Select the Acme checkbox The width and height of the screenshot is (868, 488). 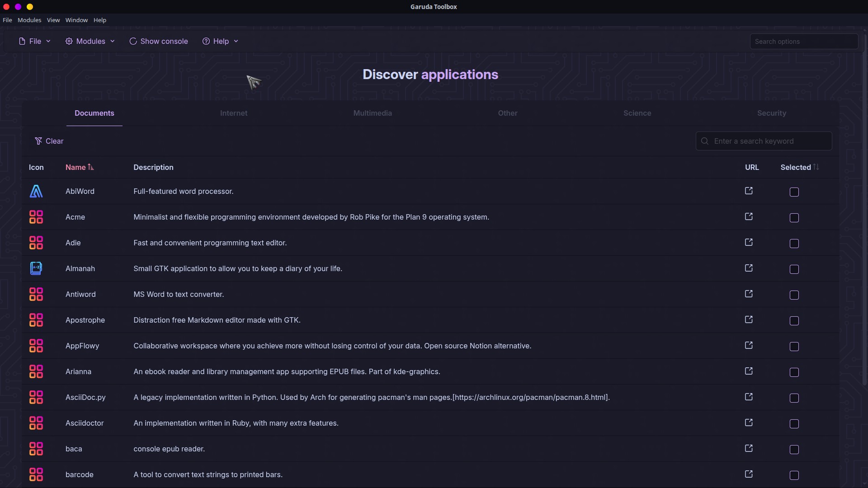[x=794, y=218]
